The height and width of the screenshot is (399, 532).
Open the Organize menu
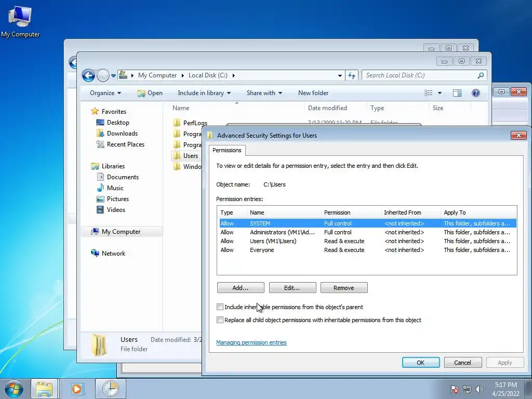coord(105,93)
